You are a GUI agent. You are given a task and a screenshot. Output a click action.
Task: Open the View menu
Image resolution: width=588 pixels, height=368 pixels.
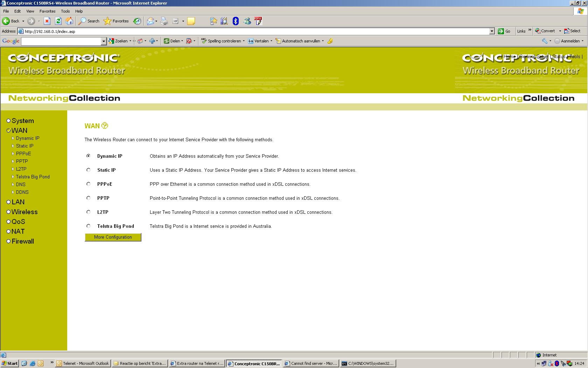pos(30,11)
